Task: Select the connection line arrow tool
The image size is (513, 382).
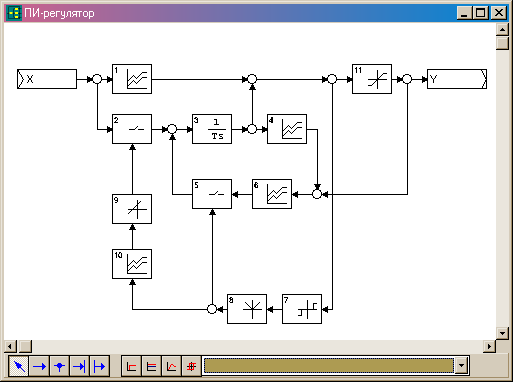Action: pos(39,367)
